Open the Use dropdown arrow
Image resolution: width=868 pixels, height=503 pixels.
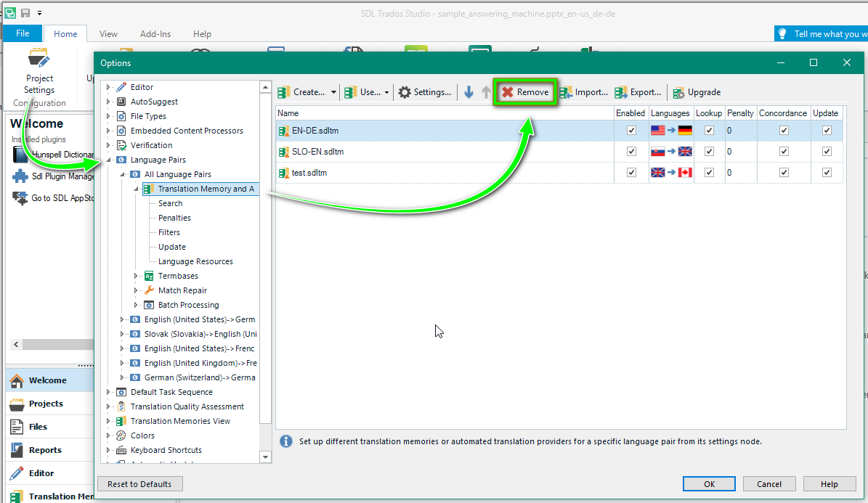(x=386, y=92)
